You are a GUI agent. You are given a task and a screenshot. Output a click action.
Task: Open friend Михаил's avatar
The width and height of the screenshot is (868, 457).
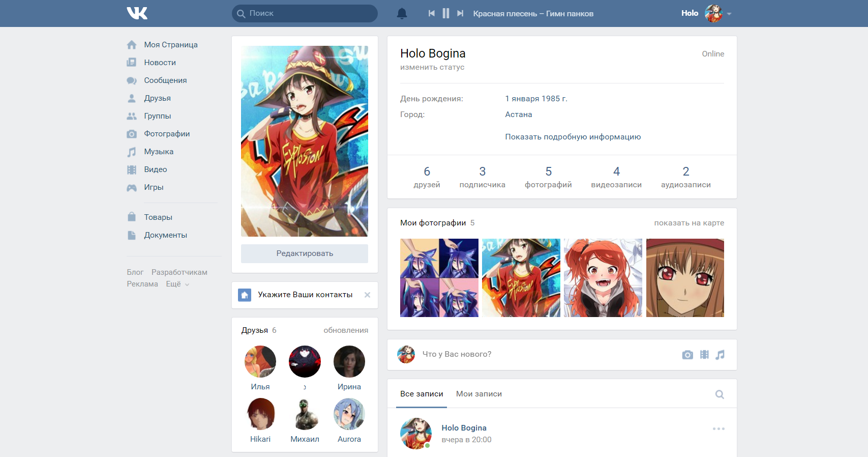click(305, 414)
